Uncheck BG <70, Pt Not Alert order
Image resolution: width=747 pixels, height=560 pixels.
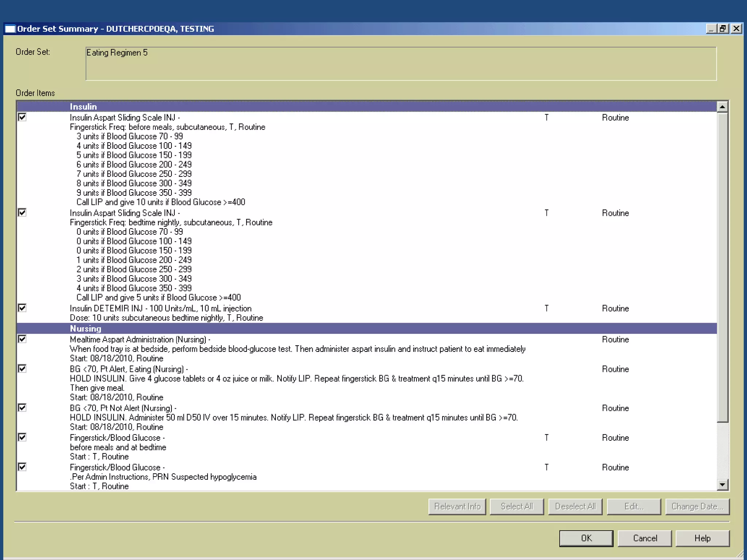tap(22, 408)
